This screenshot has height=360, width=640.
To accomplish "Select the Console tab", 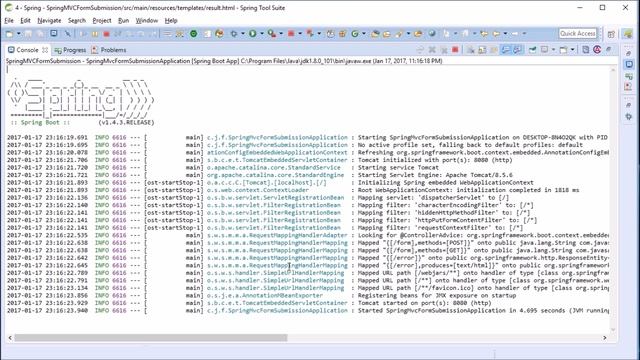I will 27,50.
